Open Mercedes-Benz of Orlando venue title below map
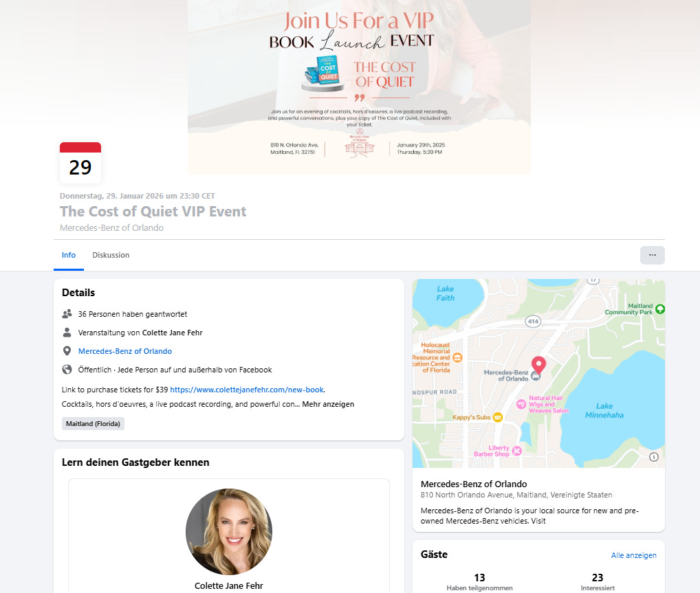Screen dimensions: 700x593 pos(474,484)
